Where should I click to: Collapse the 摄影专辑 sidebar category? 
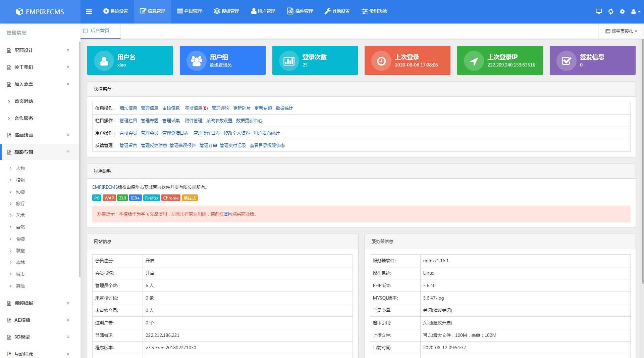pyautogui.click(x=39, y=152)
